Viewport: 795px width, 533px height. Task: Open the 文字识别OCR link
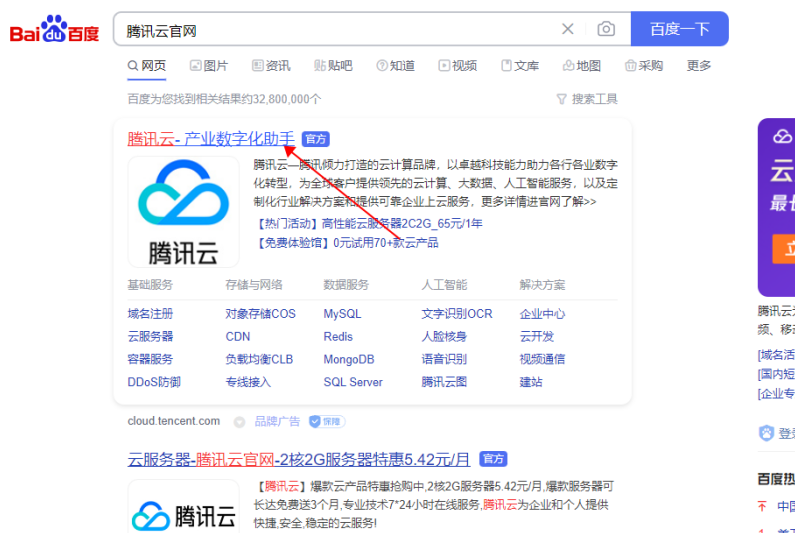[x=457, y=314]
